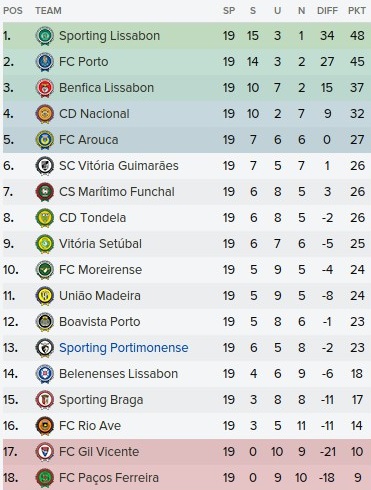Sort table by the PKT column header
371x490 pixels.
click(357, 11)
